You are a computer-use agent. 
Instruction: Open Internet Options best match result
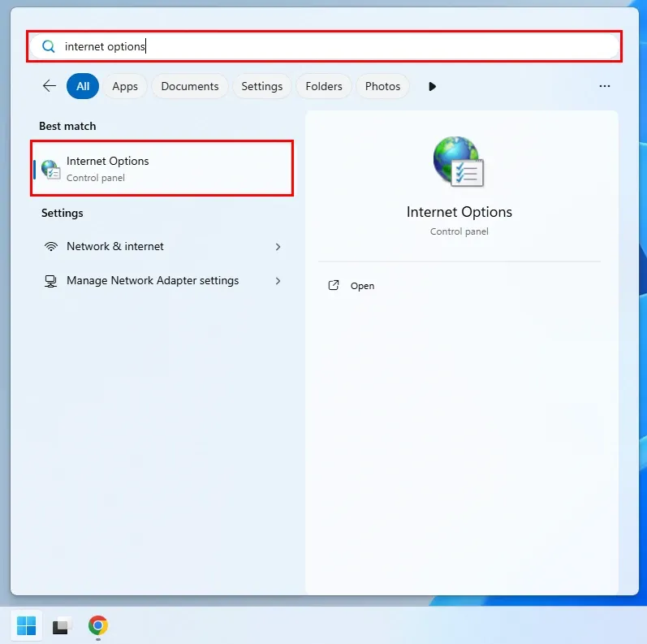coord(162,168)
